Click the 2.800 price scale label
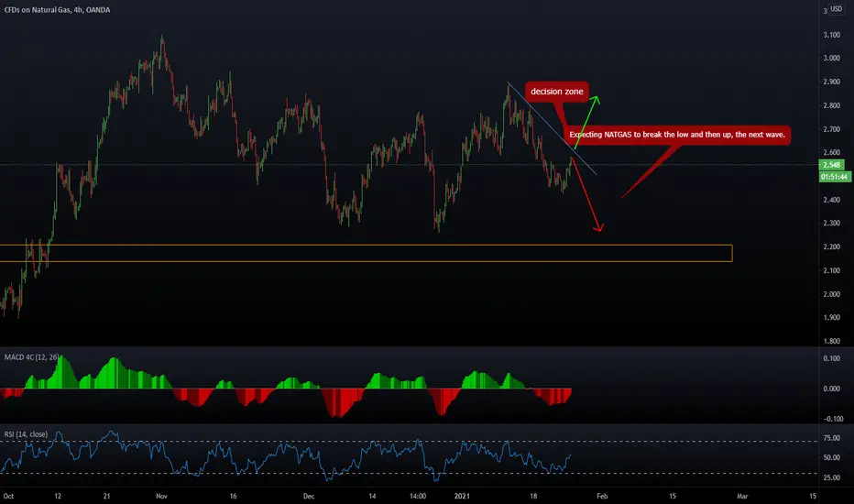The width and height of the screenshot is (854, 504). 832,105
